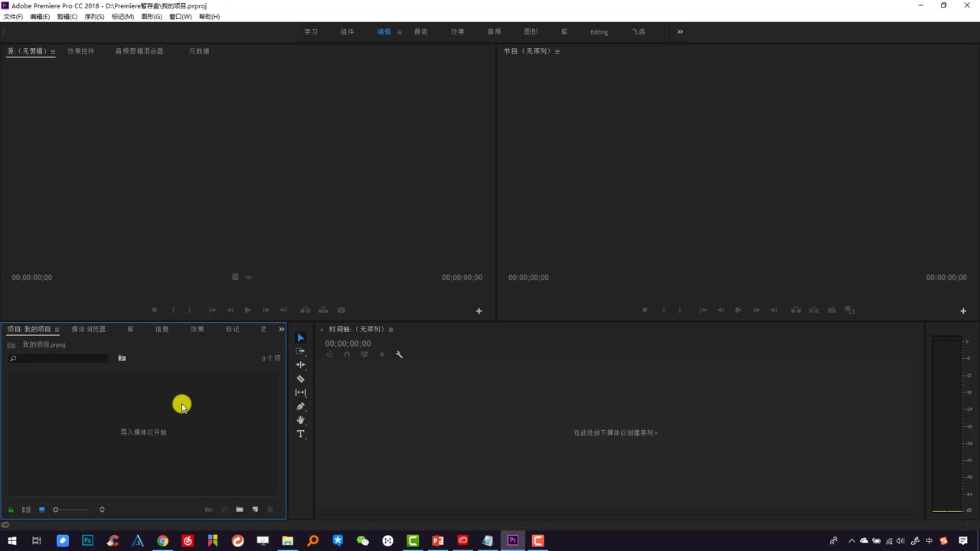Click Insert button in Source monitor

click(305, 310)
